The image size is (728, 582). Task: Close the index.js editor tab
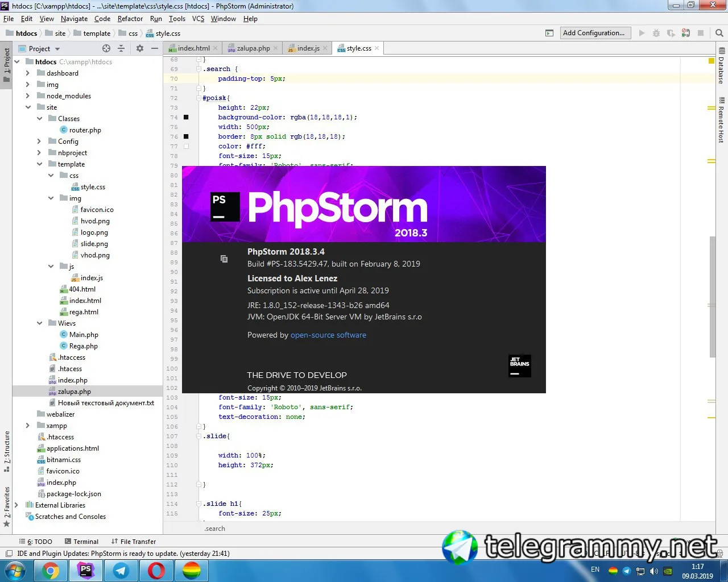pyautogui.click(x=325, y=48)
